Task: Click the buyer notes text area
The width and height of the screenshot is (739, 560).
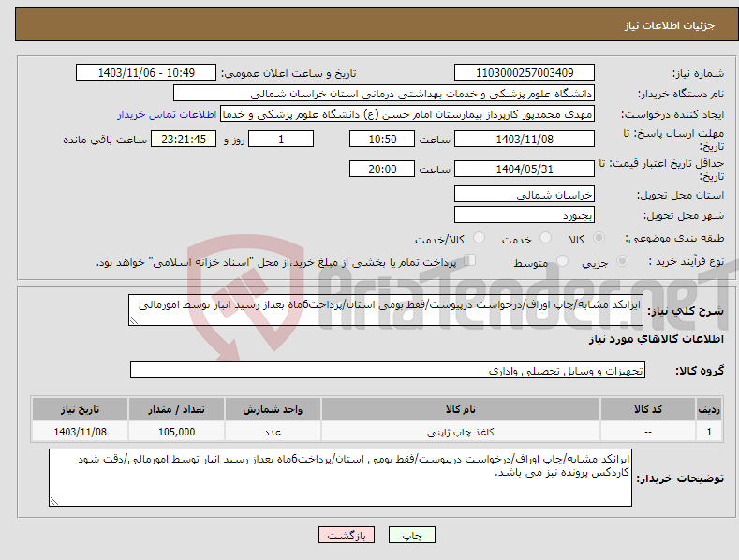Action: 340,478
